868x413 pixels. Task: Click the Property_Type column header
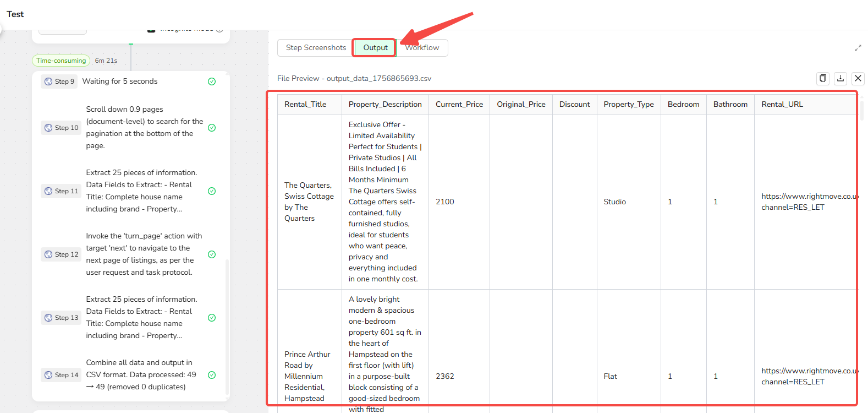pyautogui.click(x=629, y=104)
